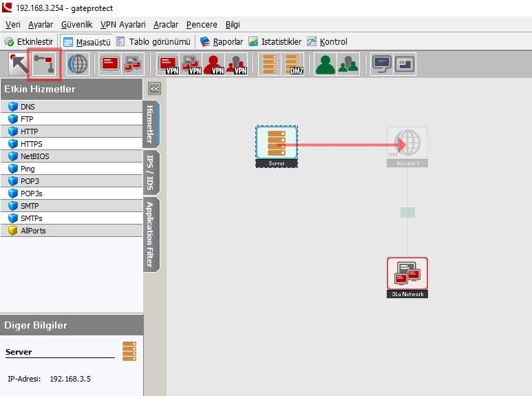Select the Server node on the desktop
This screenshot has height=396, width=532.
pos(277,144)
